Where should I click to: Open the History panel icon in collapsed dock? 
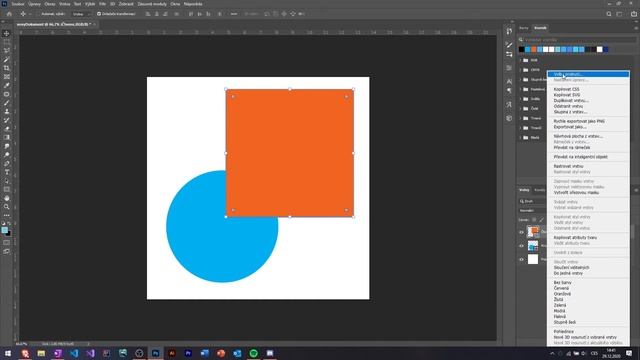click(x=509, y=32)
